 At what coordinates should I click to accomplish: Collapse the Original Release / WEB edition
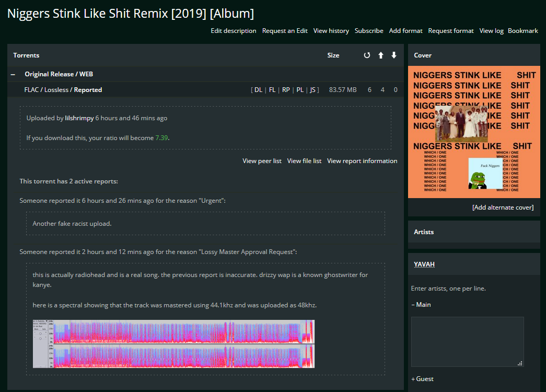coord(13,74)
